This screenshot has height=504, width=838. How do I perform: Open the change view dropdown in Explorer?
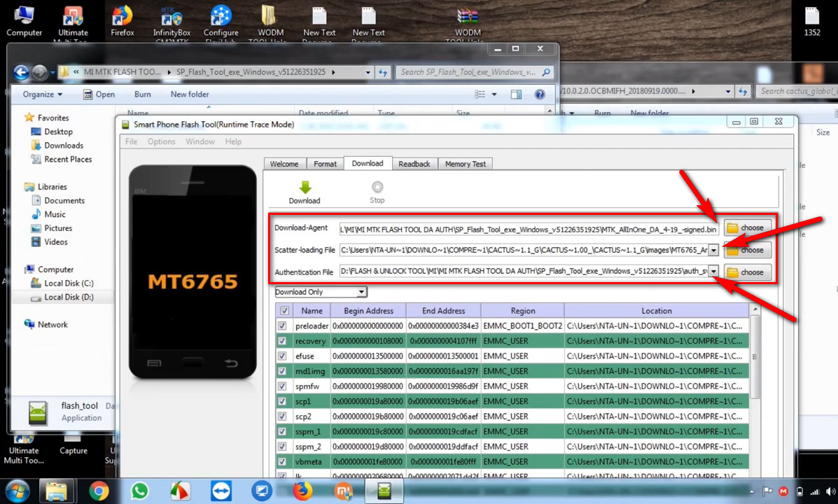[494, 94]
